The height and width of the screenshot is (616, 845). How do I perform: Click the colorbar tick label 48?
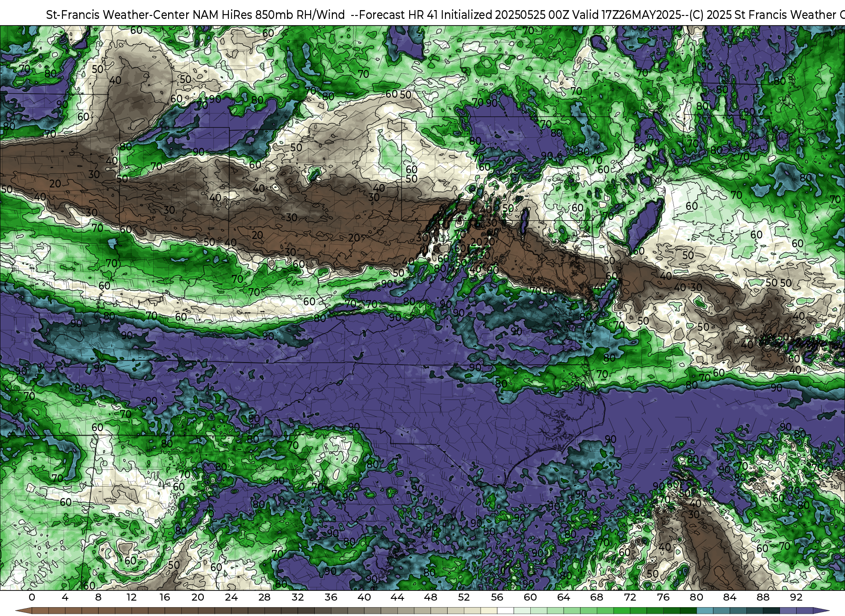[x=430, y=598]
